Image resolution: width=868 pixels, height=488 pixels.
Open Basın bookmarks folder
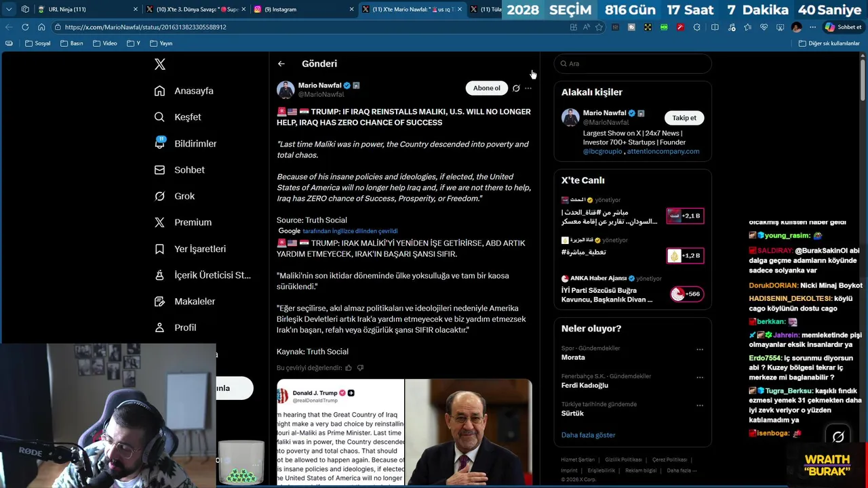click(72, 43)
